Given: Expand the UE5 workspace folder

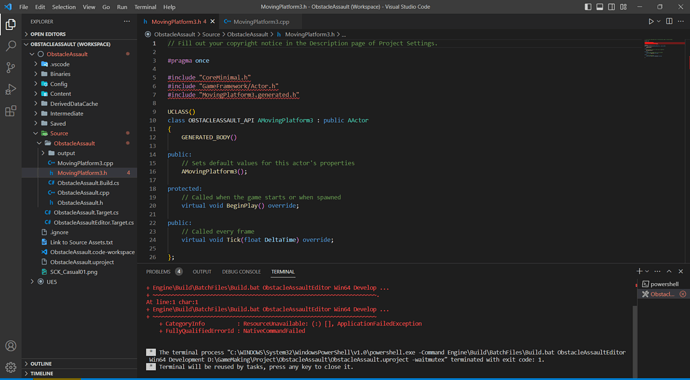Looking at the screenshot, I should [79, 281].
